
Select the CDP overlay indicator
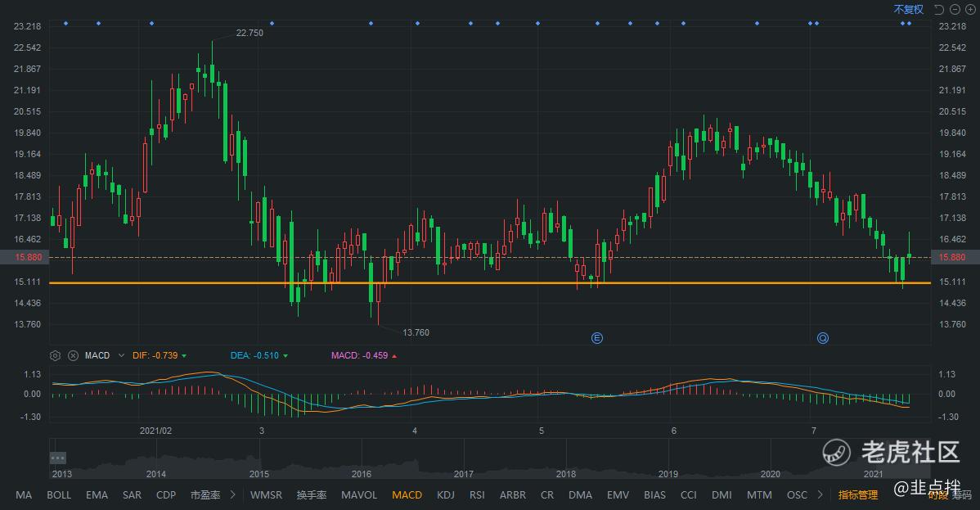pyautogui.click(x=165, y=495)
